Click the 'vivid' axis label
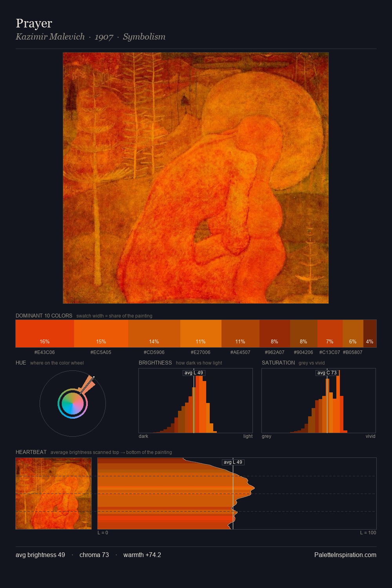 point(370,436)
